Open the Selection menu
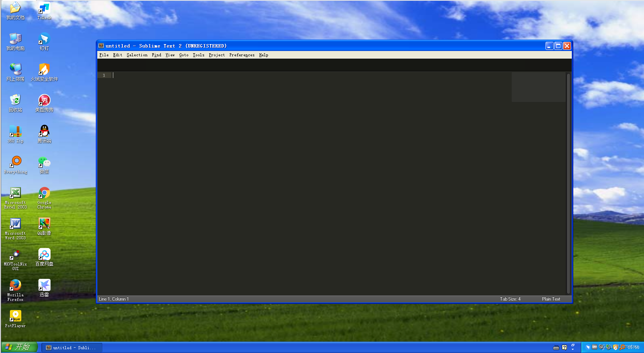Viewport: 644px width, 353px height. 137,55
